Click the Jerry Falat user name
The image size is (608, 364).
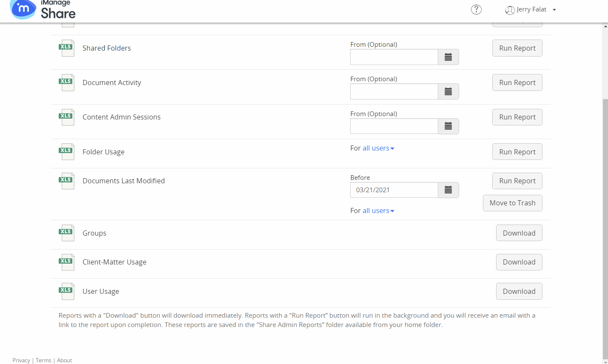click(x=531, y=9)
